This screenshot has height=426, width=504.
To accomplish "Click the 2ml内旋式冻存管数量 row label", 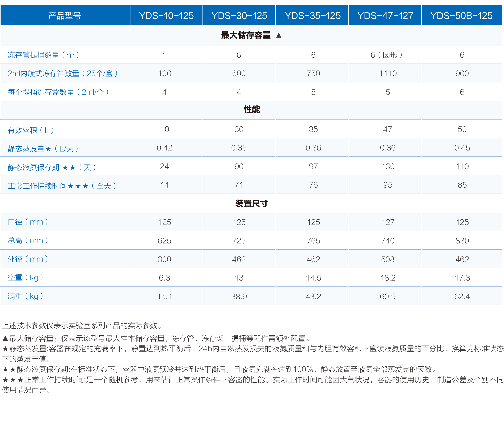I will pyautogui.click(x=63, y=73).
